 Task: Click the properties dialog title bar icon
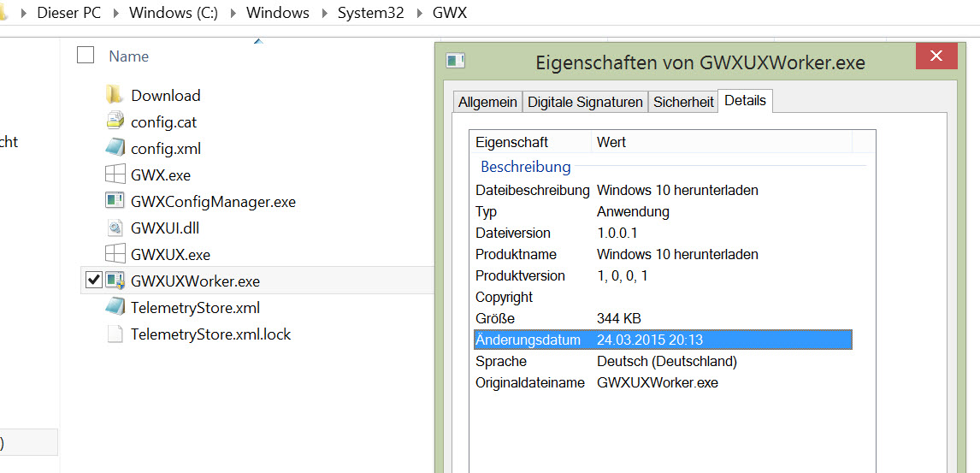click(455, 61)
